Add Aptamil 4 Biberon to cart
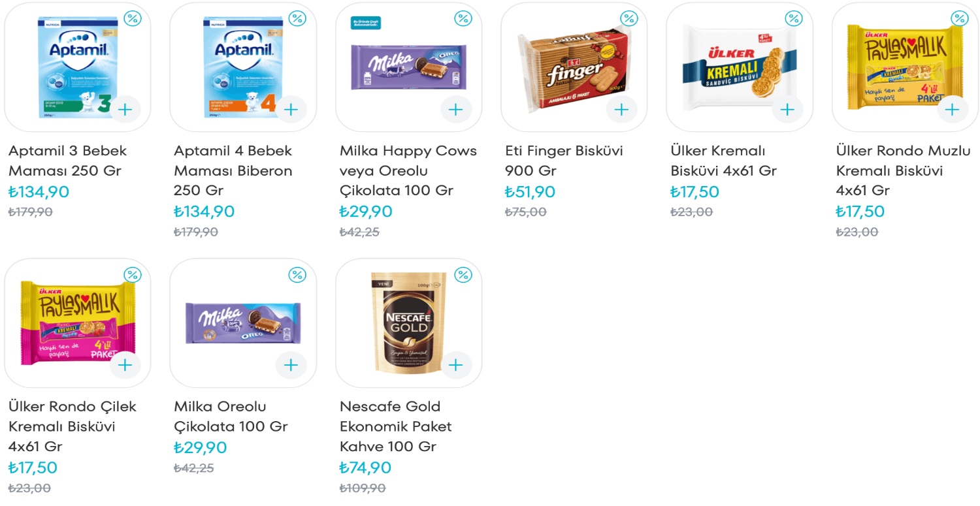 [x=291, y=109]
